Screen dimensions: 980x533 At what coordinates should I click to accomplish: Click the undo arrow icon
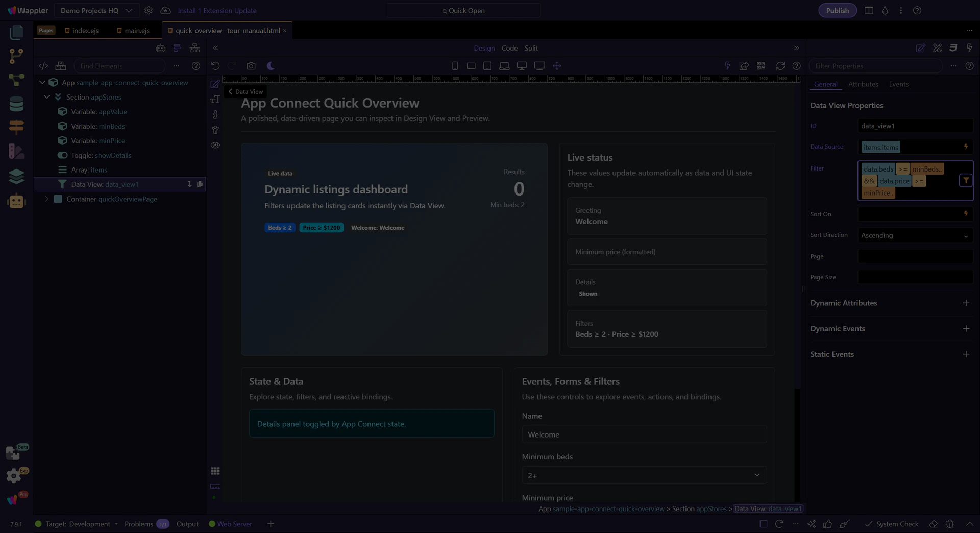tap(215, 66)
